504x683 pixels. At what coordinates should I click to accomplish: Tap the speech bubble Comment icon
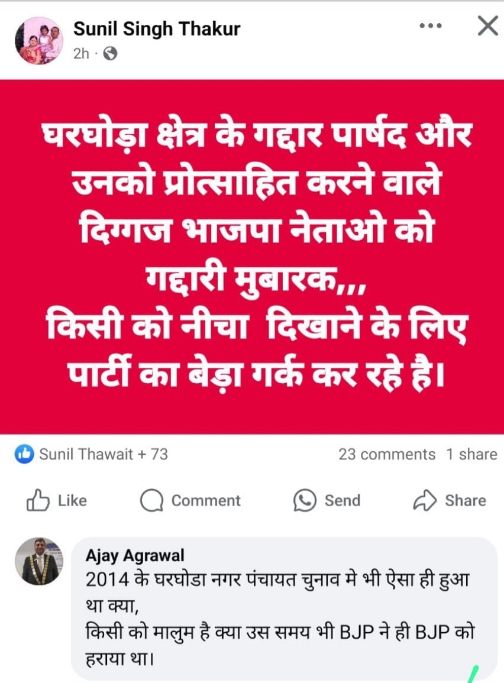click(x=152, y=500)
